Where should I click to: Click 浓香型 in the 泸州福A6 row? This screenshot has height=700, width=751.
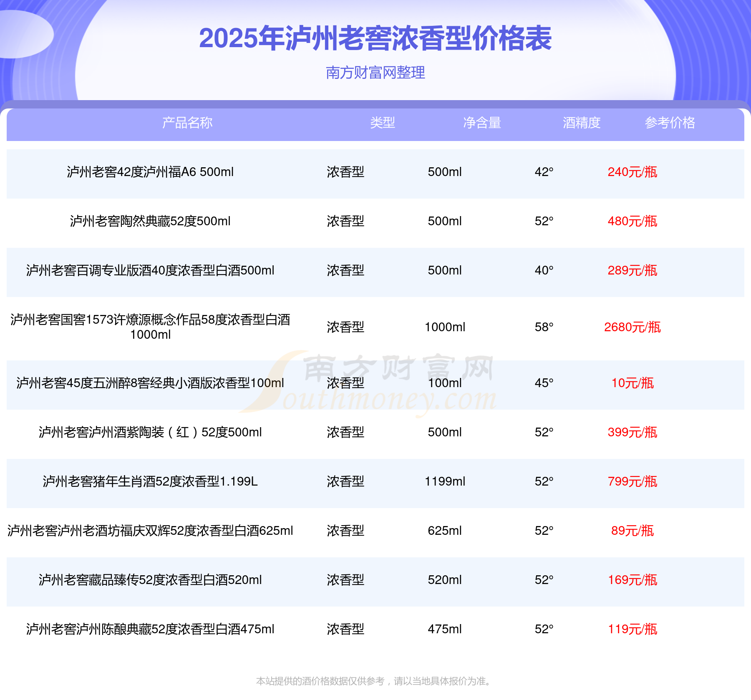(x=345, y=172)
